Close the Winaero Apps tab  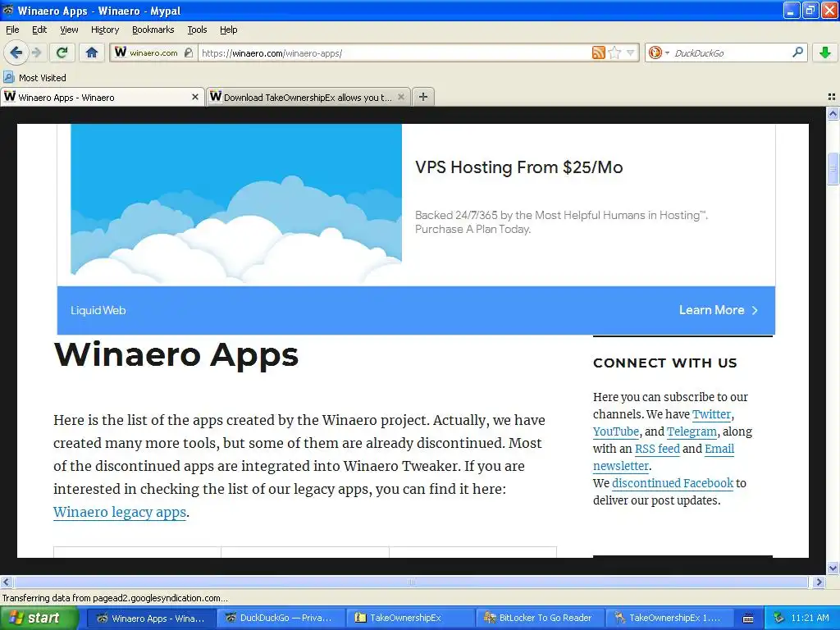[x=195, y=97]
